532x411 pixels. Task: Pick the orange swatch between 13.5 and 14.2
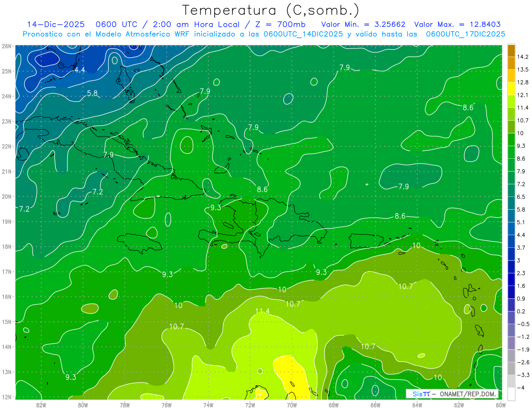(511, 63)
